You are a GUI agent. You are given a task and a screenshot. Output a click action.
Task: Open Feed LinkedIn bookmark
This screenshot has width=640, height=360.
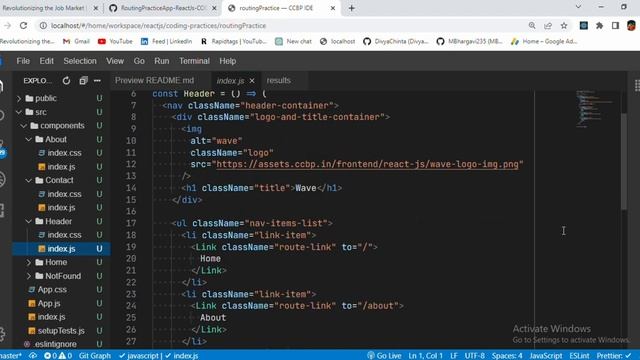pos(166,41)
